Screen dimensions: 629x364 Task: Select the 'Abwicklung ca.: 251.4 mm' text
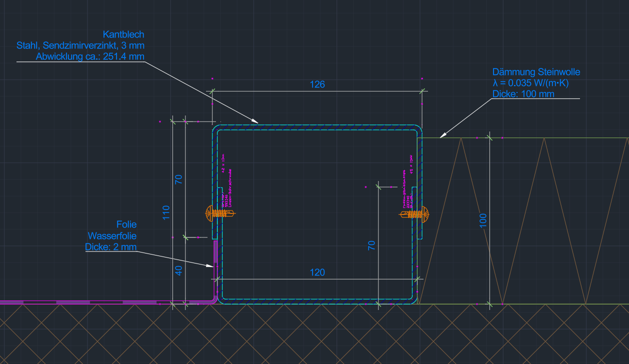click(90, 56)
